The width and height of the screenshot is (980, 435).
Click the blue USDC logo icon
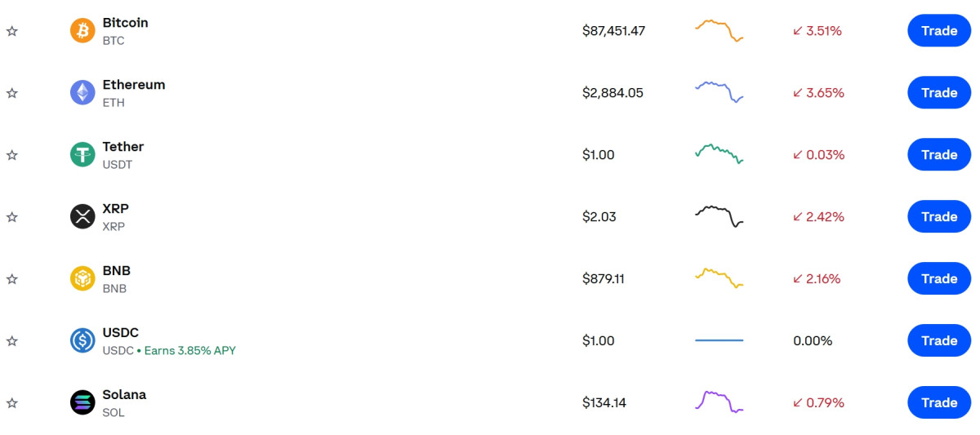pos(82,340)
